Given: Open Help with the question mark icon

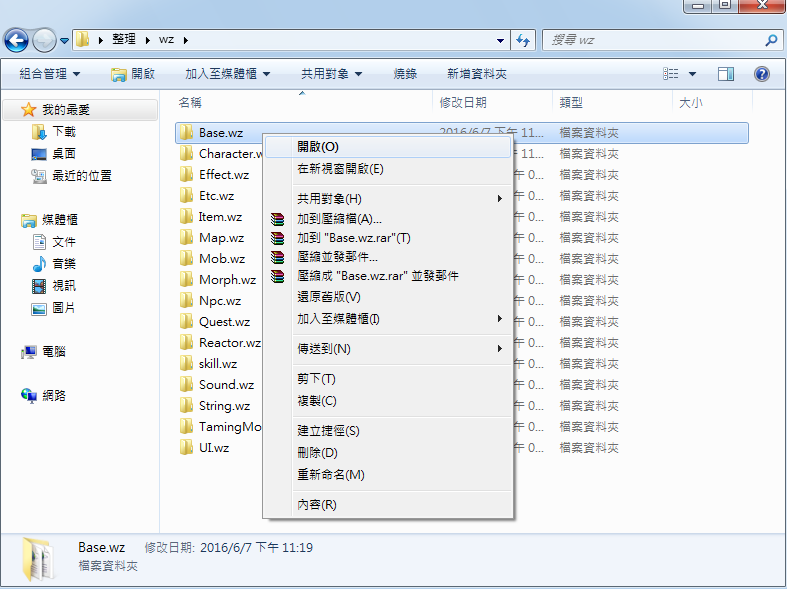Looking at the screenshot, I should click(x=761, y=74).
